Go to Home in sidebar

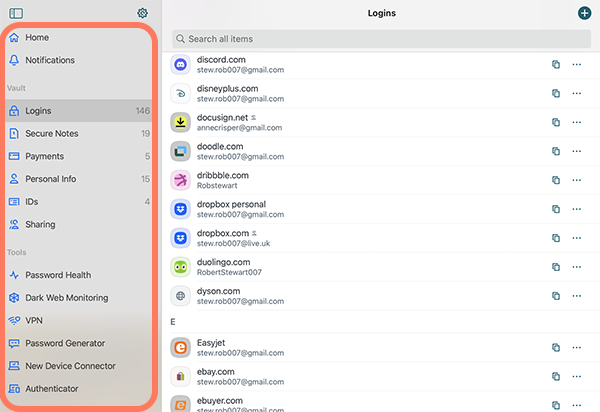coord(78,37)
